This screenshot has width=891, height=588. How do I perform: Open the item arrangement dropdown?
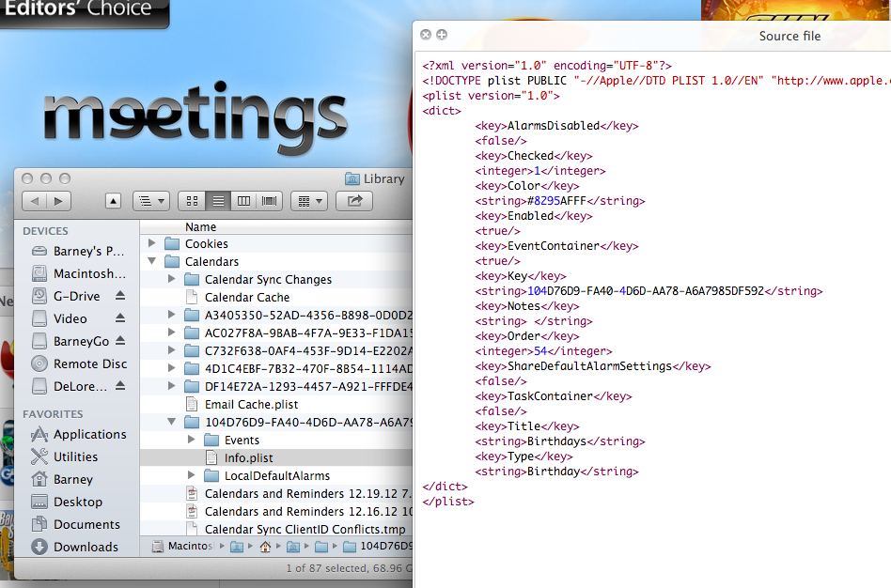pyautogui.click(x=307, y=201)
